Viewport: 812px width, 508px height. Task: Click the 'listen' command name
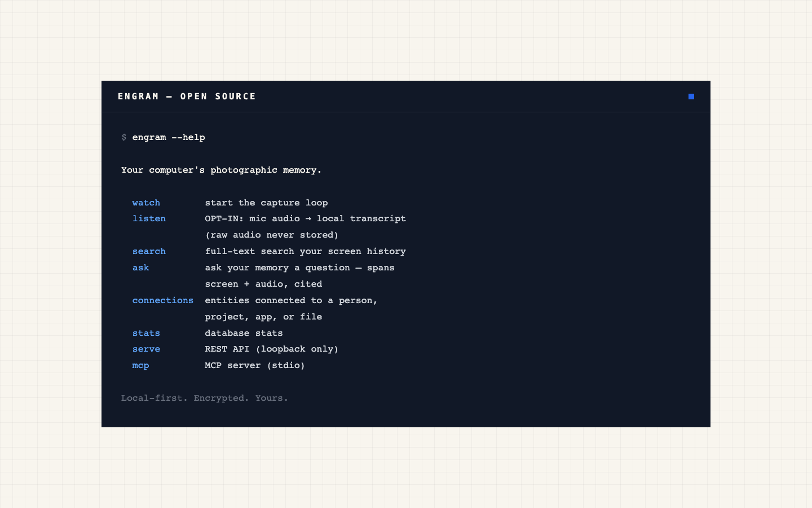click(149, 218)
